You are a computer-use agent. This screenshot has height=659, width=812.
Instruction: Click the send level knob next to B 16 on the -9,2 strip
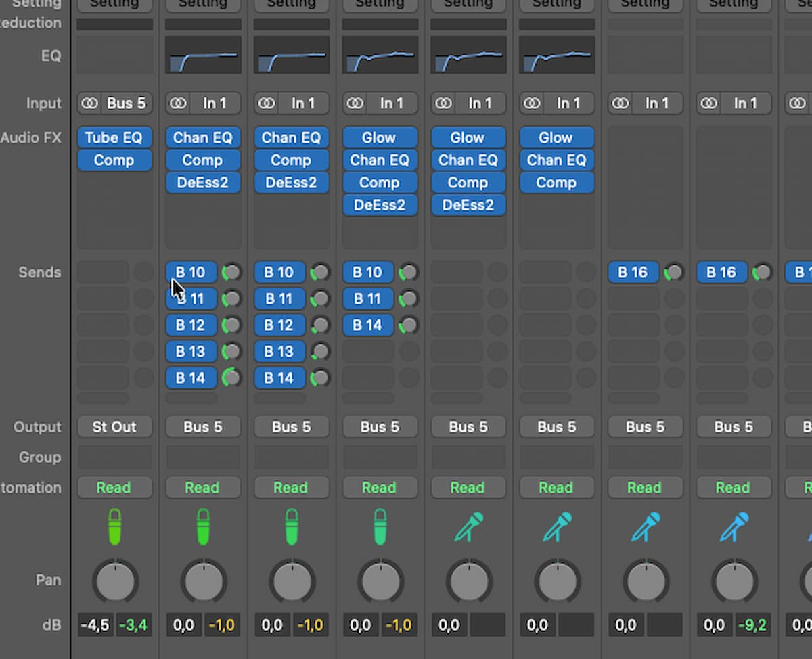click(x=762, y=273)
